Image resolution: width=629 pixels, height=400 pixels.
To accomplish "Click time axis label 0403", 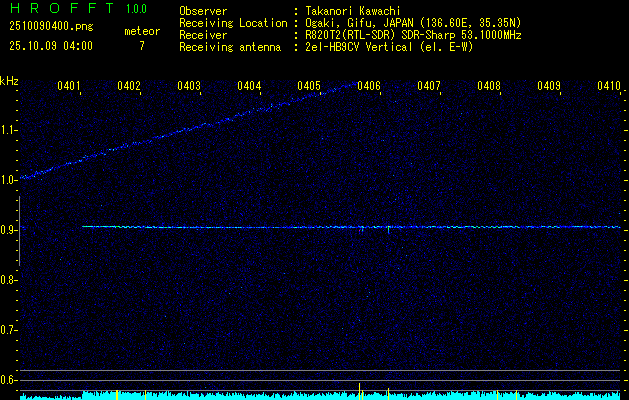I will (x=189, y=85).
